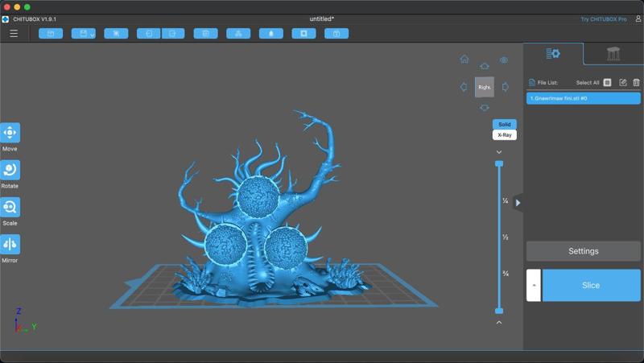This screenshot has width=644, height=363.
Task: Click the Settings button
Action: click(583, 251)
